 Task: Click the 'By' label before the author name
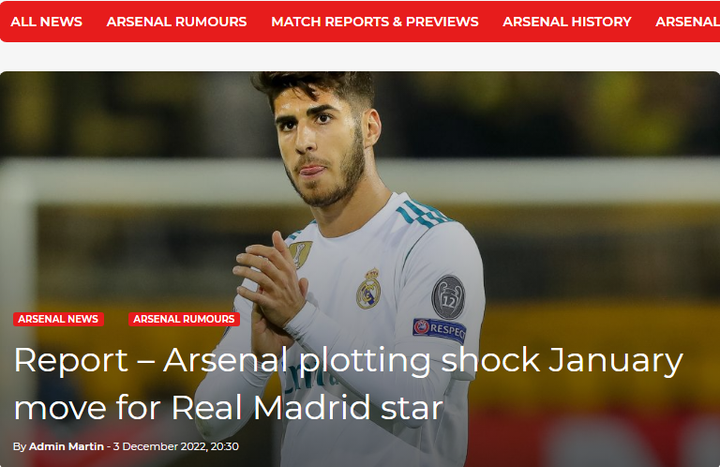click(x=20, y=446)
